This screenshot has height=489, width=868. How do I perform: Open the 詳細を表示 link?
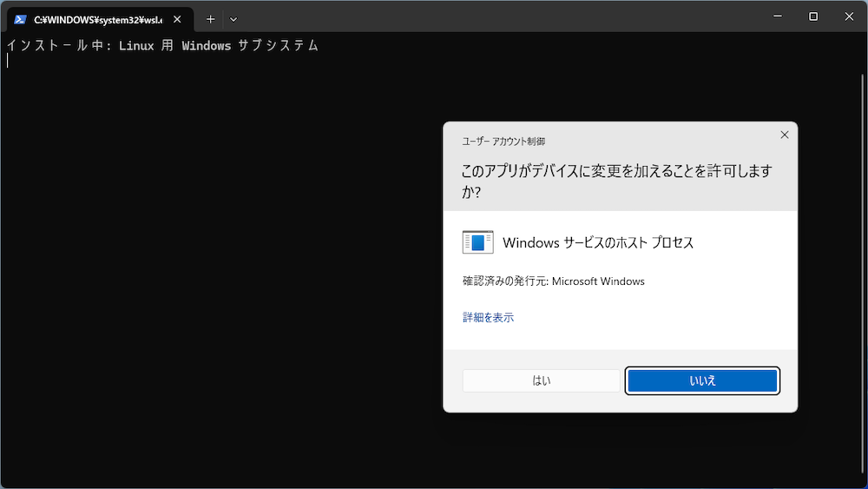(488, 317)
